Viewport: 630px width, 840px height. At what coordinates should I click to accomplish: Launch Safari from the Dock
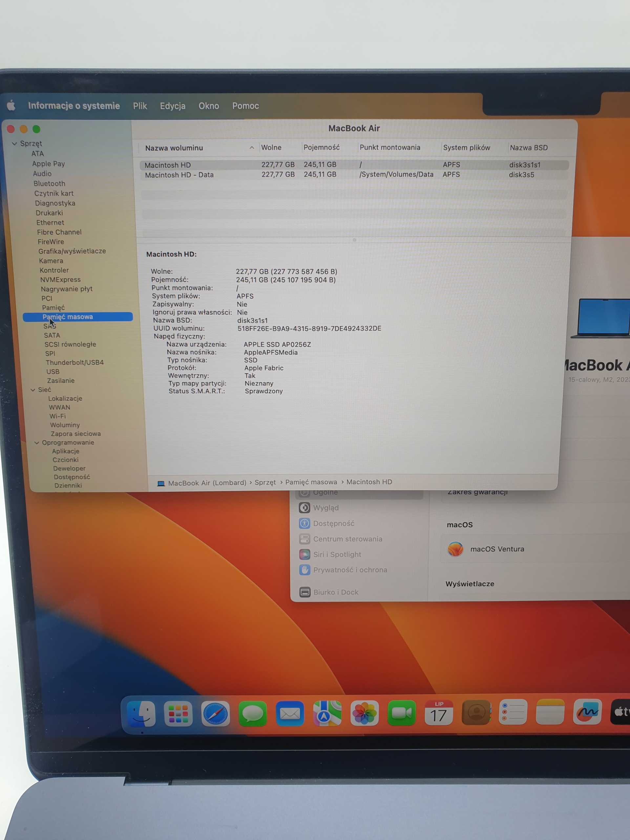click(215, 714)
